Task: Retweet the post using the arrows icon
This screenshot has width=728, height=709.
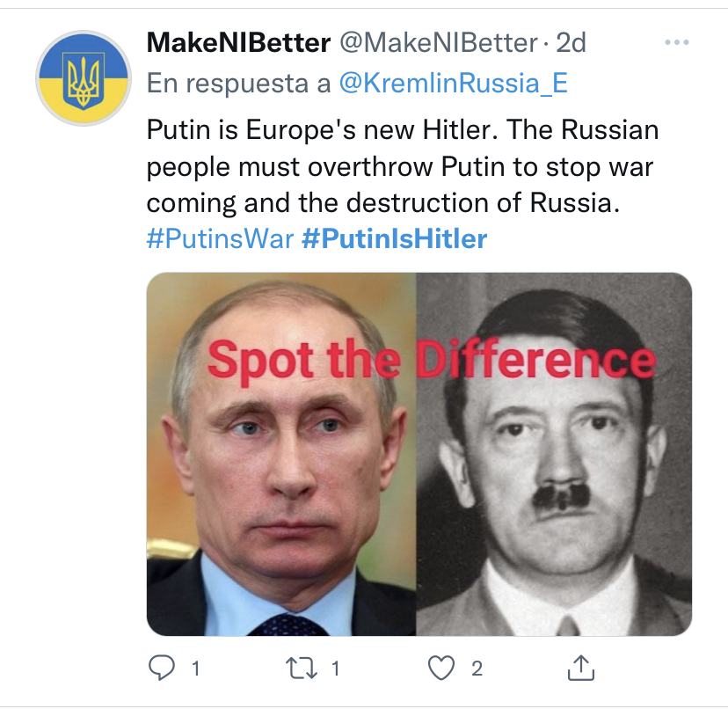Action: click(304, 669)
